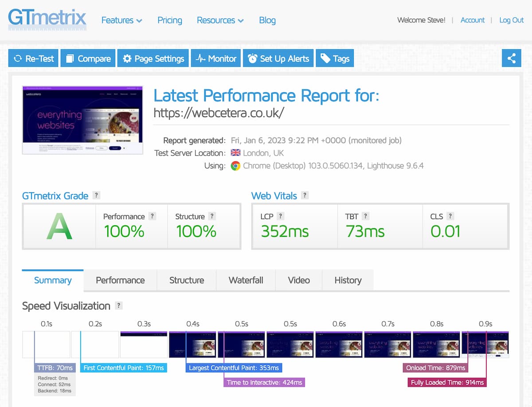Click the 73ms TBT value
The image size is (532, 407).
[x=365, y=231]
